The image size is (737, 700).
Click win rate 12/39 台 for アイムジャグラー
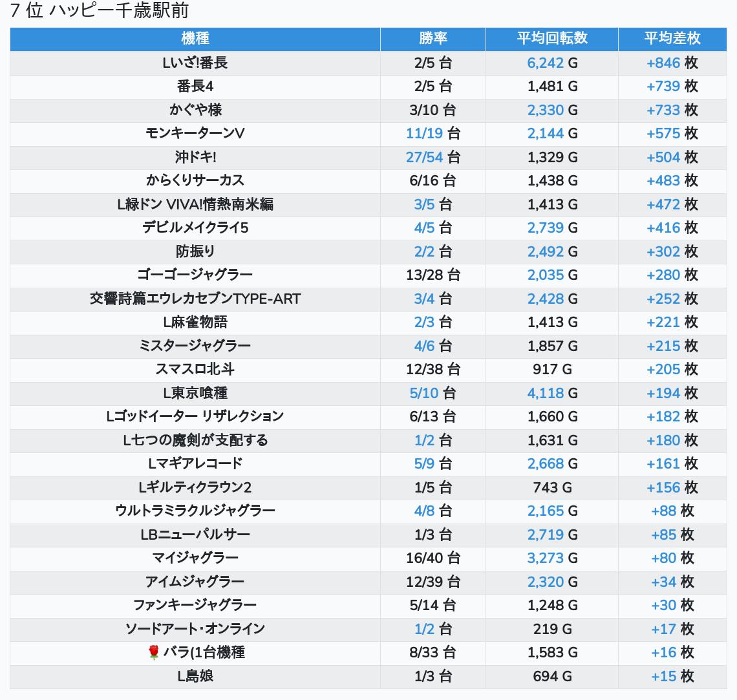tap(433, 582)
